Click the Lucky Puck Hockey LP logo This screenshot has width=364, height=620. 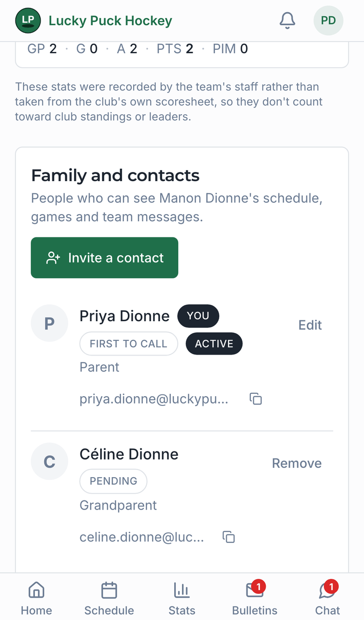[28, 20]
